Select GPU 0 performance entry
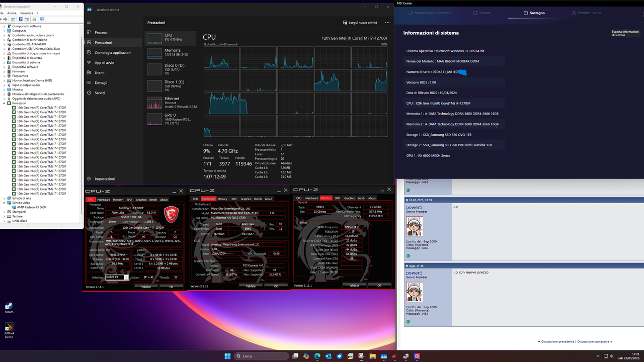Image resolution: width=644 pixels, height=362 pixels. pos(170,119)
